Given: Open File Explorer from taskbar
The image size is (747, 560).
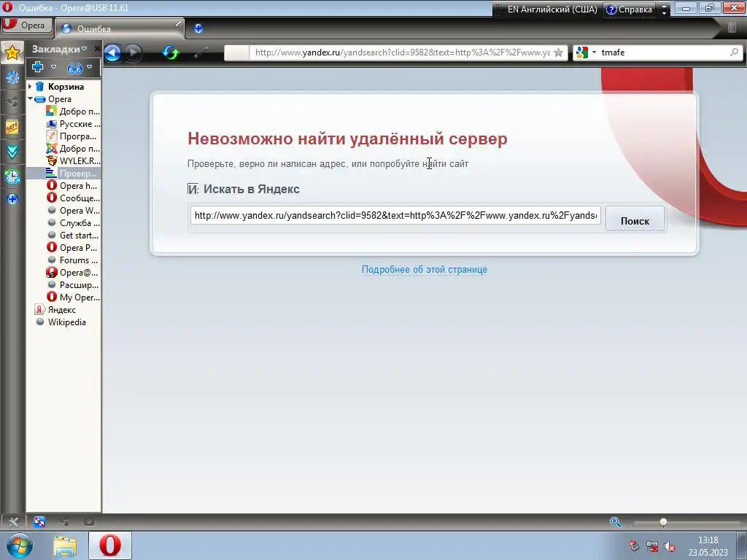Looking at the screenshot, I should point(65,546).
